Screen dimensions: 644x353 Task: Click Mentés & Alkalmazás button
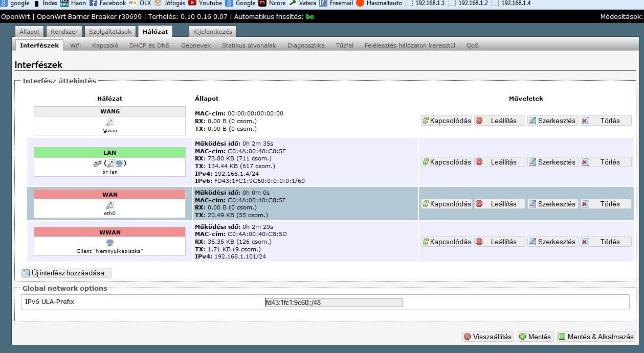click(x=596, y=337)
